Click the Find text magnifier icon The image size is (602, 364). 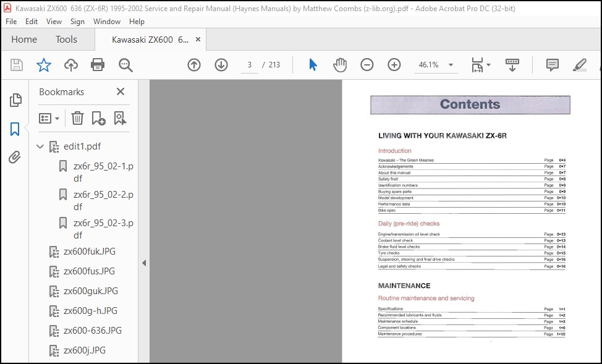(x=125, y=66)
